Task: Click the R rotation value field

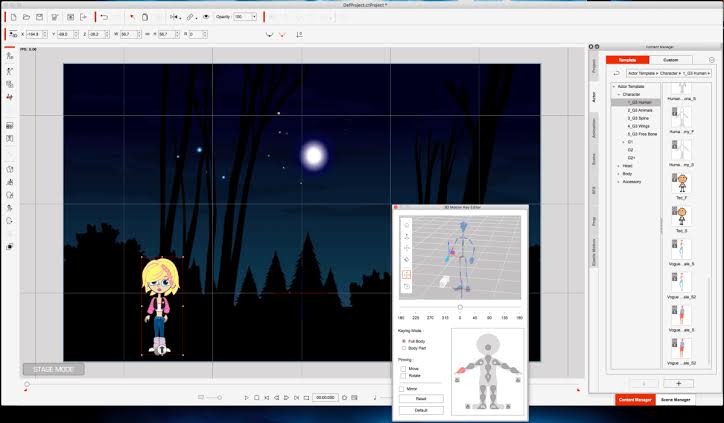Action: point(198,35)
